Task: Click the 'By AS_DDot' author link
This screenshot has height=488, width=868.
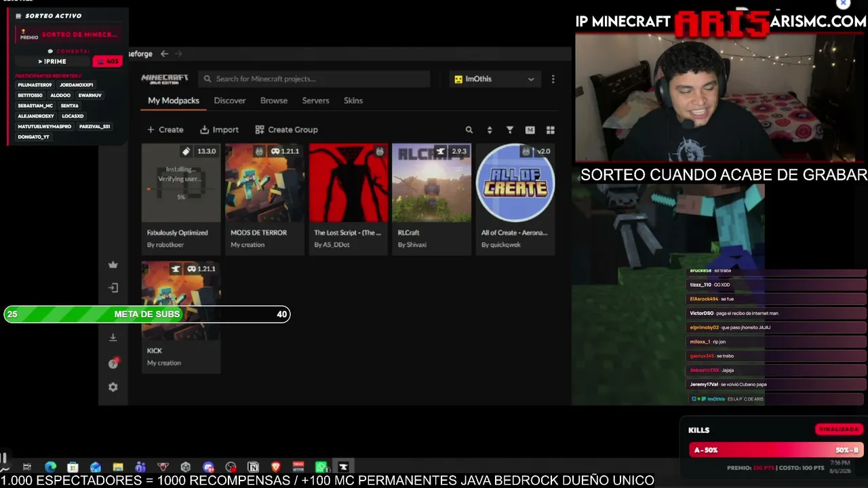Action: click(332, 245)
